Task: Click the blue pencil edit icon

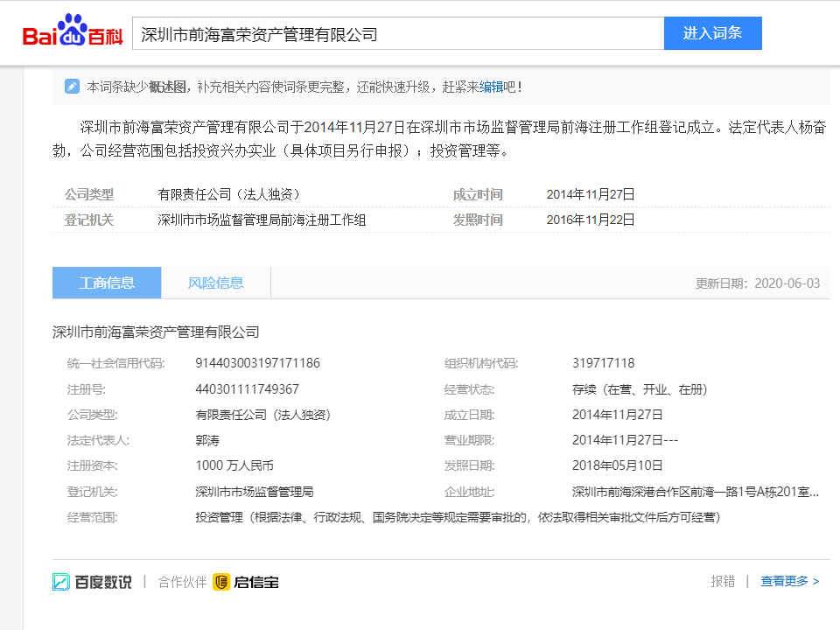Action: 72,87
